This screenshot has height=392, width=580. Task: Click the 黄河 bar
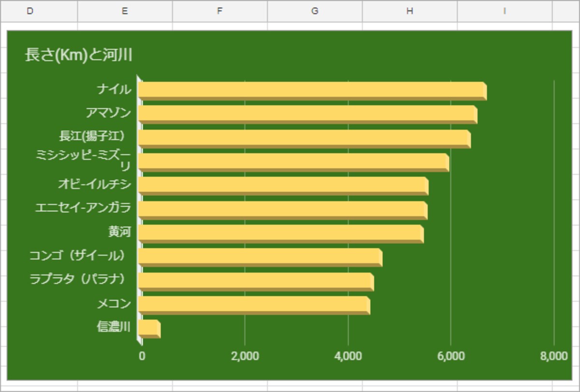pyautogui.click(x=281, y=234)
